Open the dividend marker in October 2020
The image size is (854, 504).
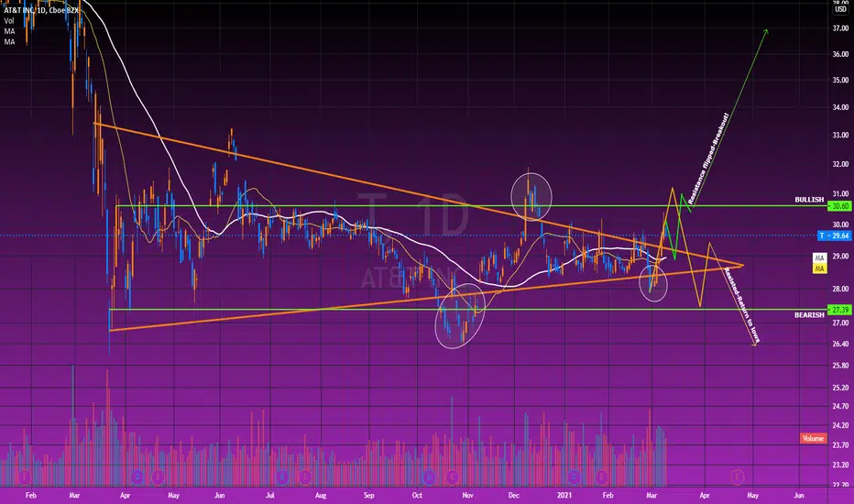(429, 477)
